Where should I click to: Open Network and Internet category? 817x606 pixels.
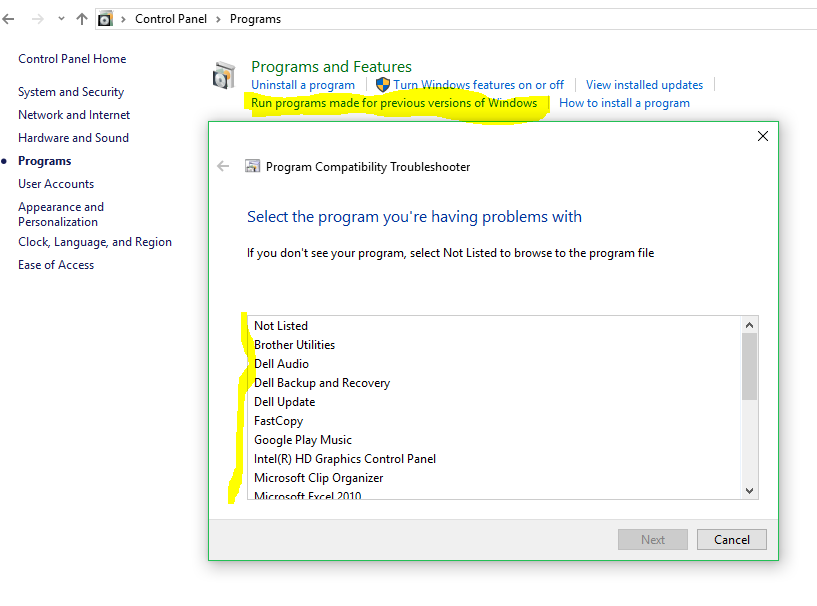[74, 115]
